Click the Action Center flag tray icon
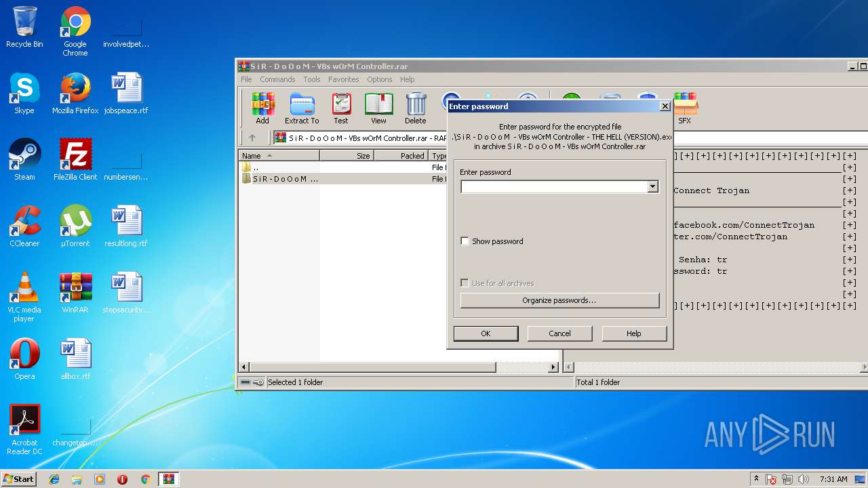 pos(771,479)
